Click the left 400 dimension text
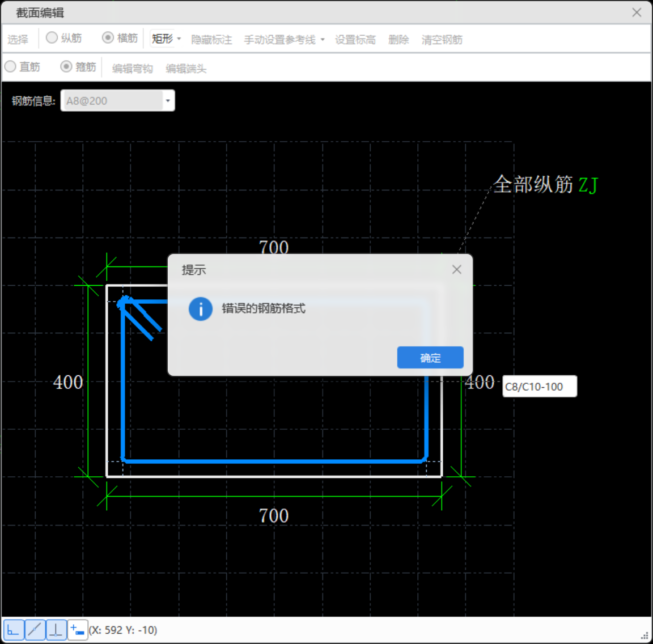 tap(68, 382)
